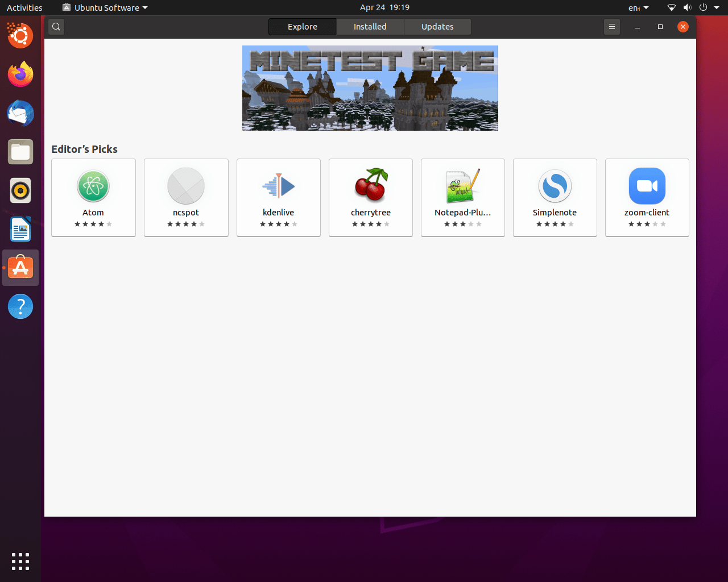Select the zoom-client camera icon
The image size is (728, 582).
click(x=647, y=186)
